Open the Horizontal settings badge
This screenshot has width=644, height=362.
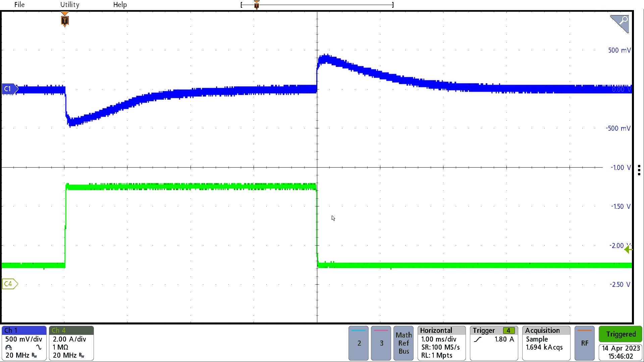pos(442,343)
